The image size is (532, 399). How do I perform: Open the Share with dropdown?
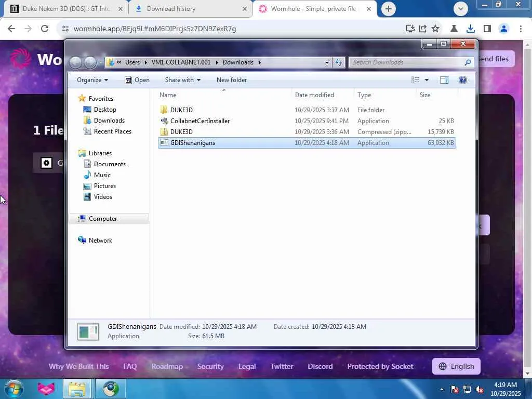tap(182, 80)
